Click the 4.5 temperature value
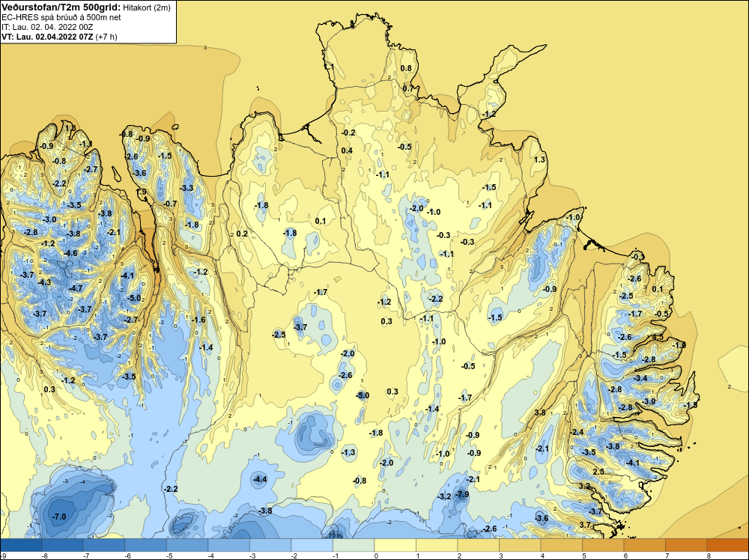Image resolution: width=749 pixels, height=560 pixels. tap(658, 337)
